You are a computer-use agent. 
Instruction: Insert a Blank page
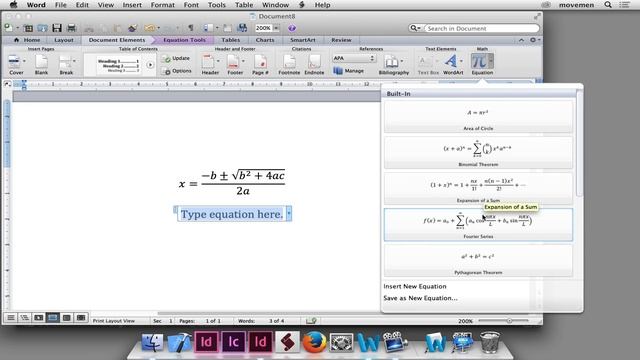pos(41,64)
